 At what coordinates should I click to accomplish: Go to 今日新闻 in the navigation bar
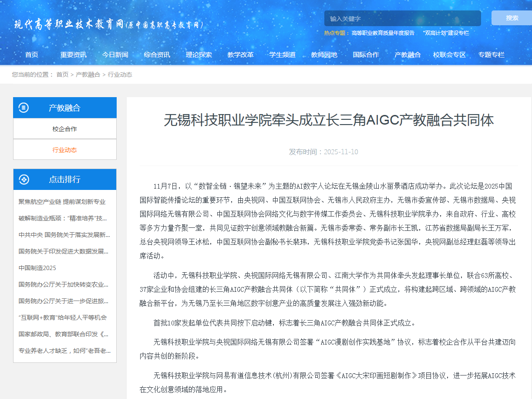(x=115, y=54)
